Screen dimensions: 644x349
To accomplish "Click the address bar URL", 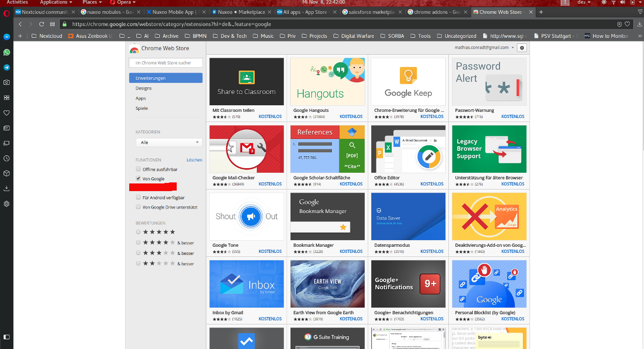I will click(171, 24).
